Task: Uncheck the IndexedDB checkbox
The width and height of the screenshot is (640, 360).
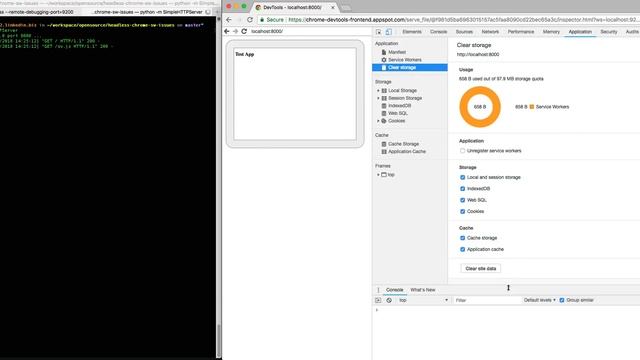Action: coord(462,189)
